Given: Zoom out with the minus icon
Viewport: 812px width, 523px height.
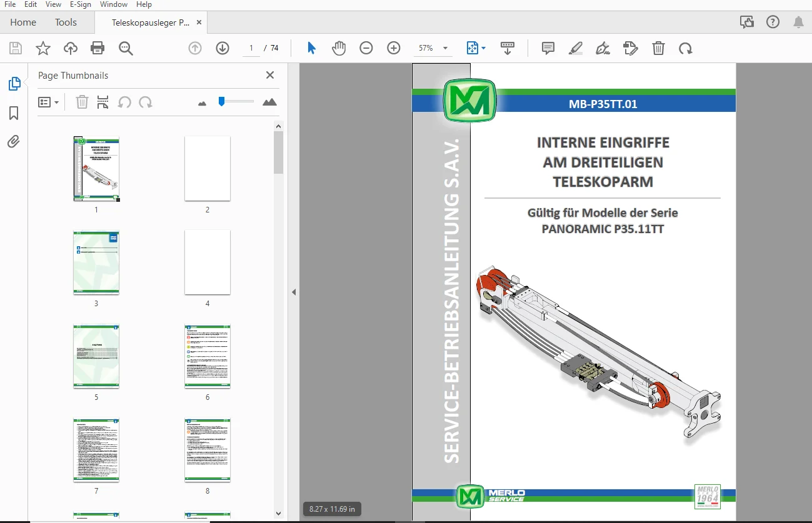Looking at the screenshot, I should [x=366, y=48].
